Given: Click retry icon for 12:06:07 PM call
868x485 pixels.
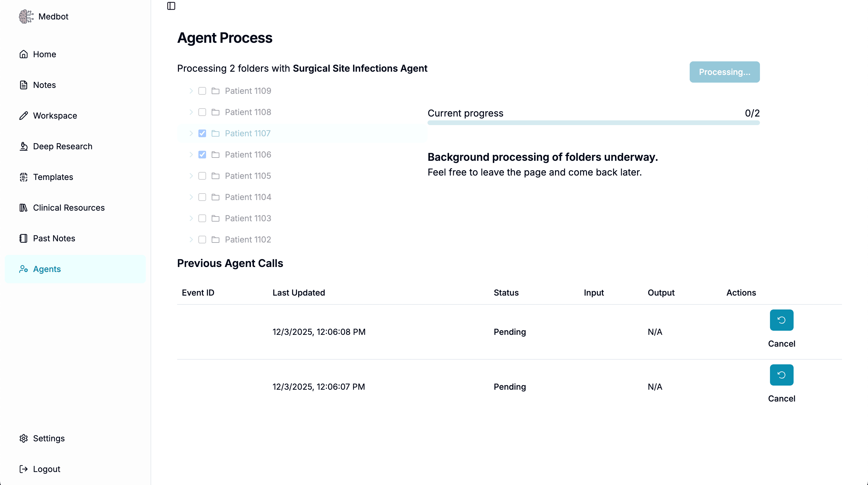Looking at the screenshot, I should pos(781,375).
